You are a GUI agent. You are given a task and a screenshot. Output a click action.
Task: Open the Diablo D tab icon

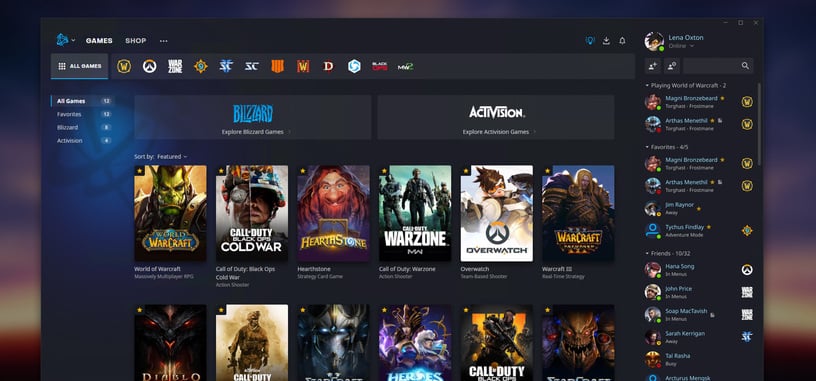[x=328, y=66]
